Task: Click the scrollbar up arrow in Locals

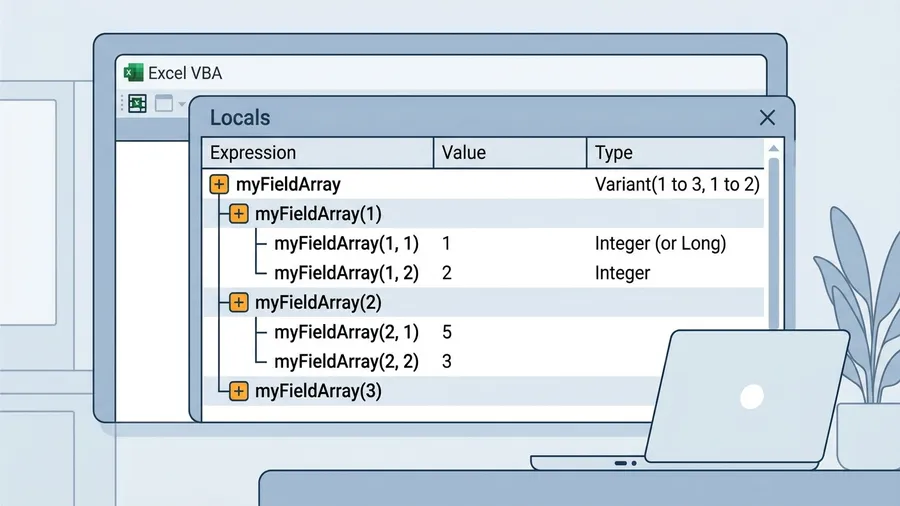Action: [x=774, y=149]
